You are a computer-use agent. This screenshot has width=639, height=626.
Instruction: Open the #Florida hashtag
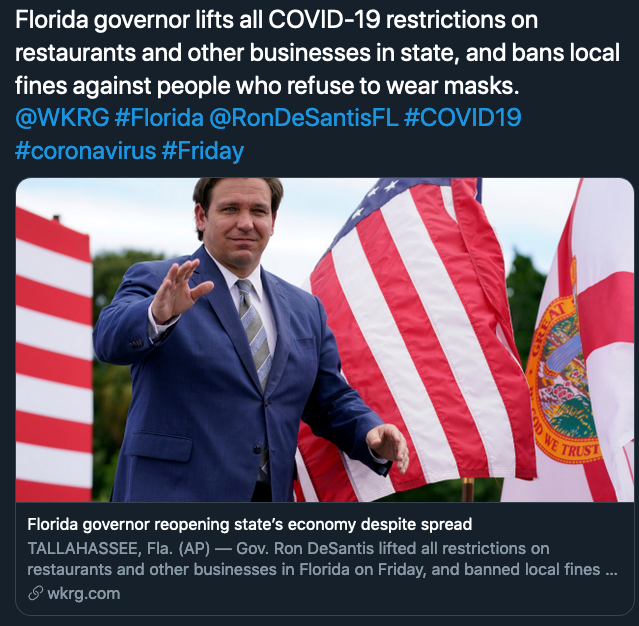click(x=159, y=118)
